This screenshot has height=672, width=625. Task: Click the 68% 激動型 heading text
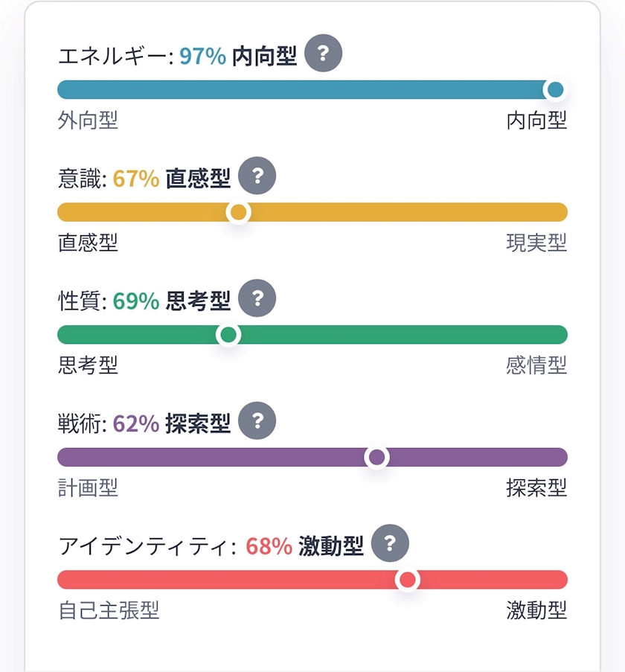[x=304, y=546]
